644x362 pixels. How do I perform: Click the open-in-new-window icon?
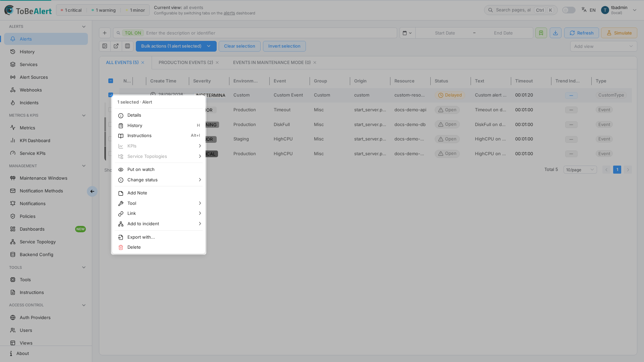[116, 46]
